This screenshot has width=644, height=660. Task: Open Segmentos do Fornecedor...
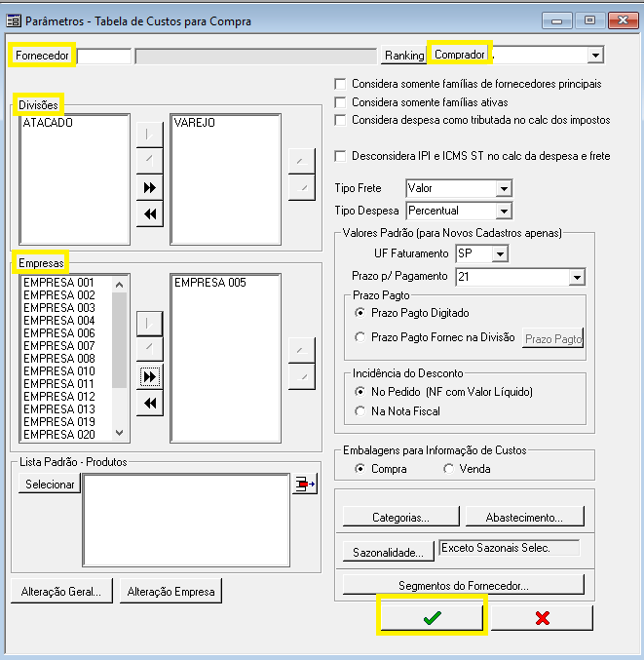464,585
